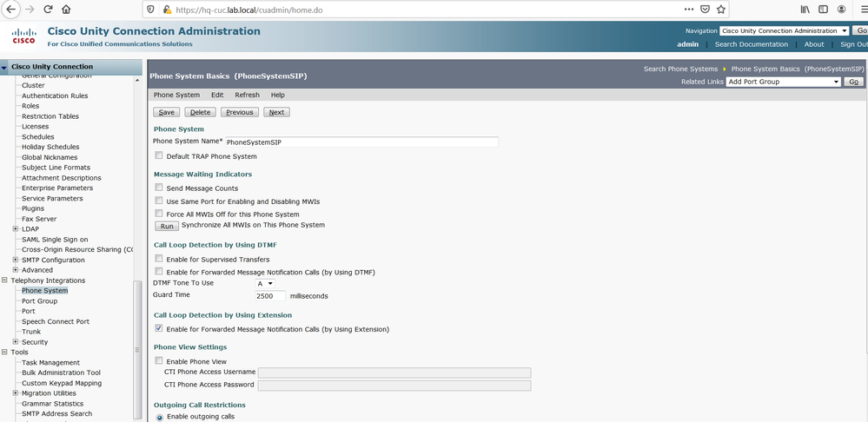Check Use Same Port for MWIs

coord(159,201)
